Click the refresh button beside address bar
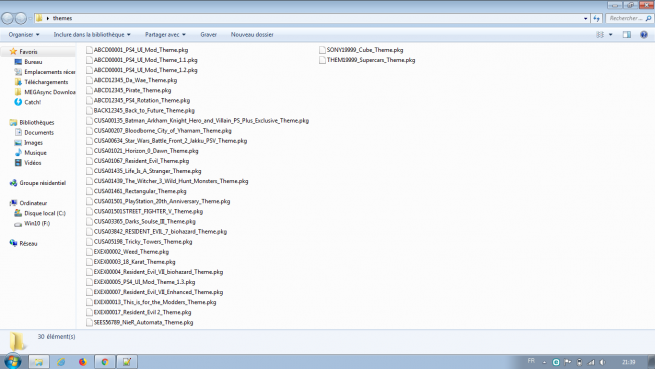The width and height of the screenshot is (655, 369). [x=597, y=18]
